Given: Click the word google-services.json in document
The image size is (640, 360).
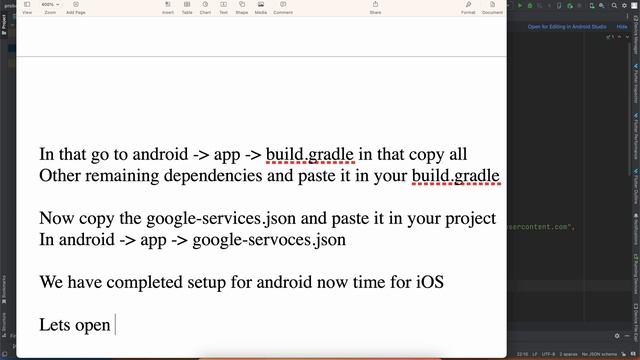Looking at the screenshot, I should [x=221, y=219].
